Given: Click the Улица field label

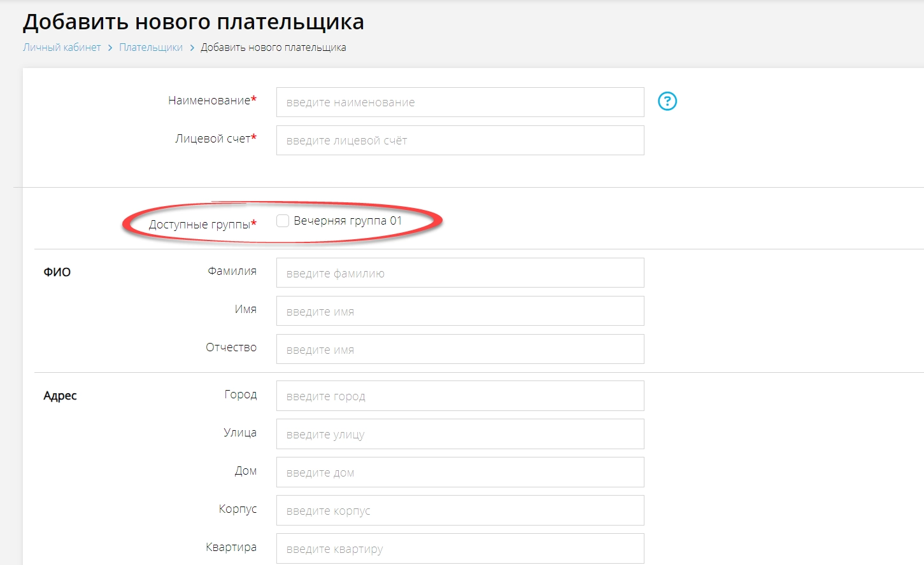Looking at the screenshot, I should 240,433.
